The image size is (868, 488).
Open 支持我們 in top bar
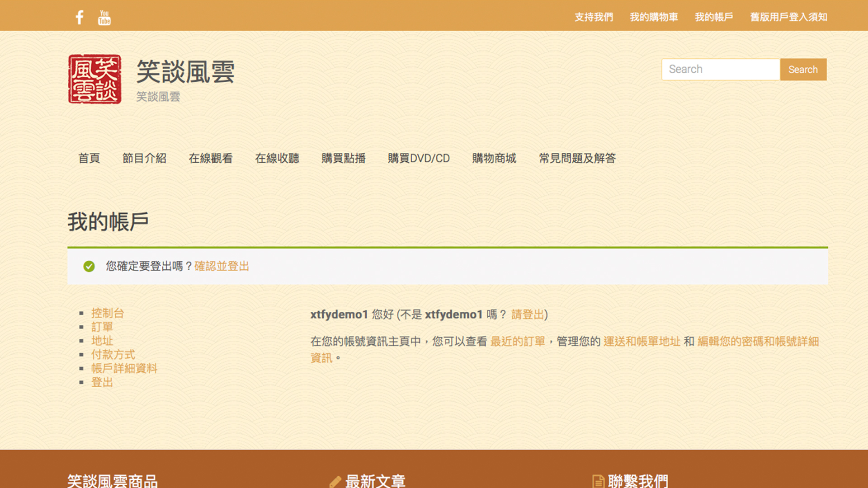click(x=594, y=17)
